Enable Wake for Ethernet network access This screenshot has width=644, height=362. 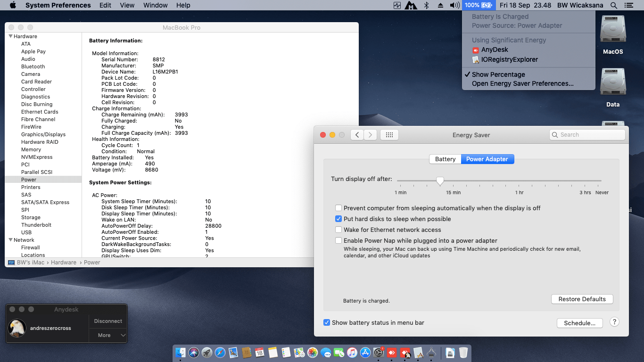(339, 230)
